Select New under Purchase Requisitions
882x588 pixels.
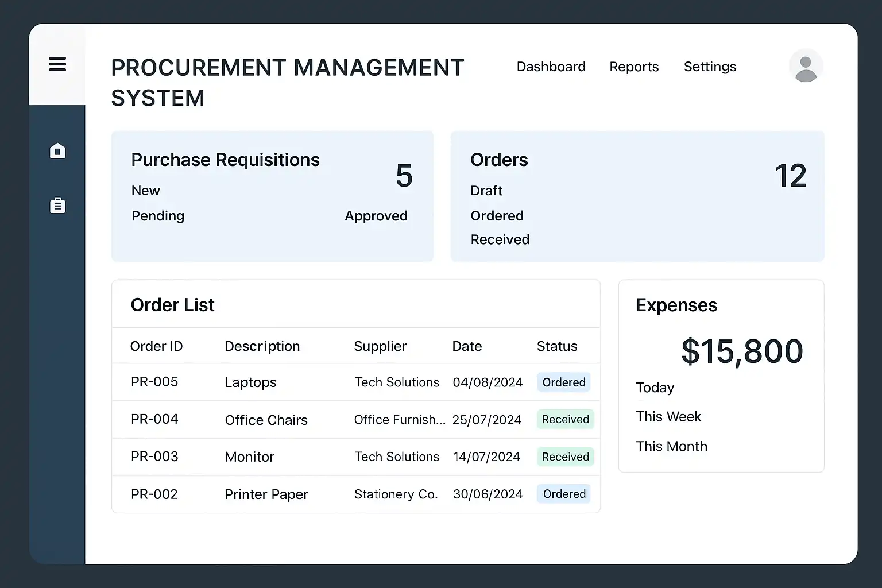point(146,191)
